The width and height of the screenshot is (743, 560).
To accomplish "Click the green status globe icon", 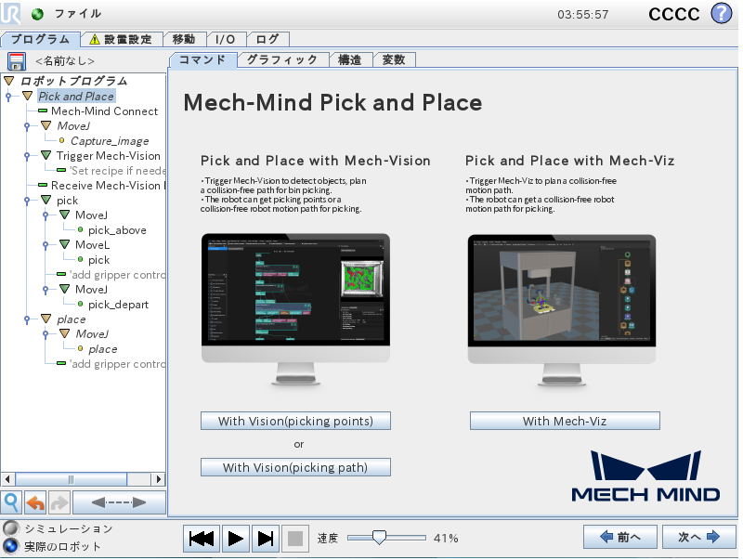I will (37, 14).
